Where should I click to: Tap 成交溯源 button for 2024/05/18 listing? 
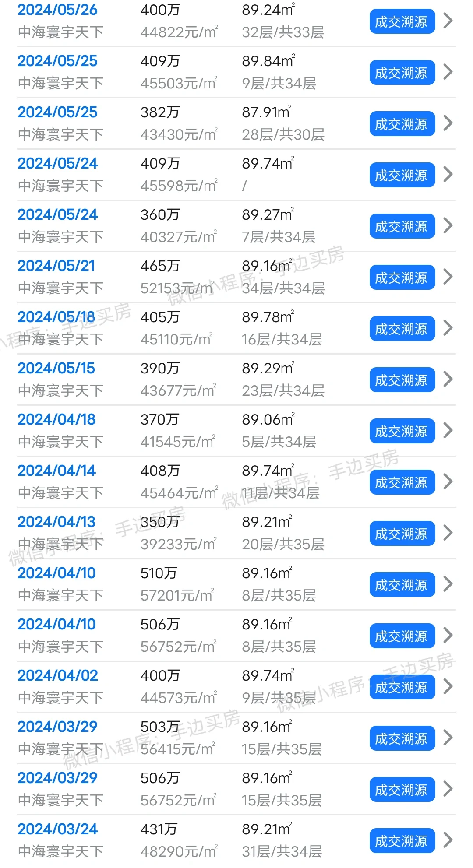pos(402,329)
